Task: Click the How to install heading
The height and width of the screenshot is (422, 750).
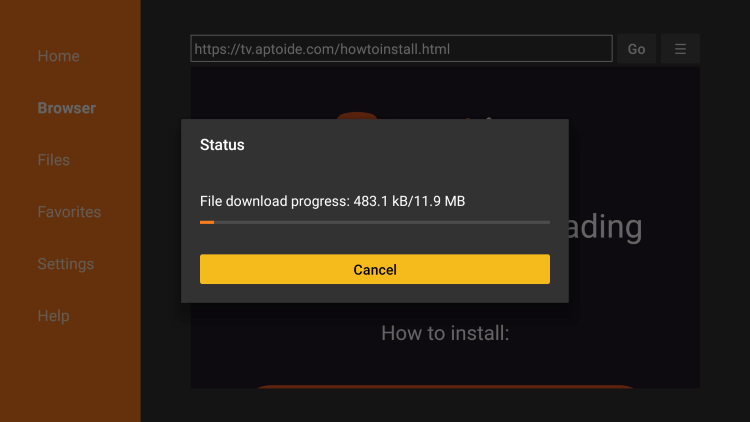Action: (x=445, y=333)
